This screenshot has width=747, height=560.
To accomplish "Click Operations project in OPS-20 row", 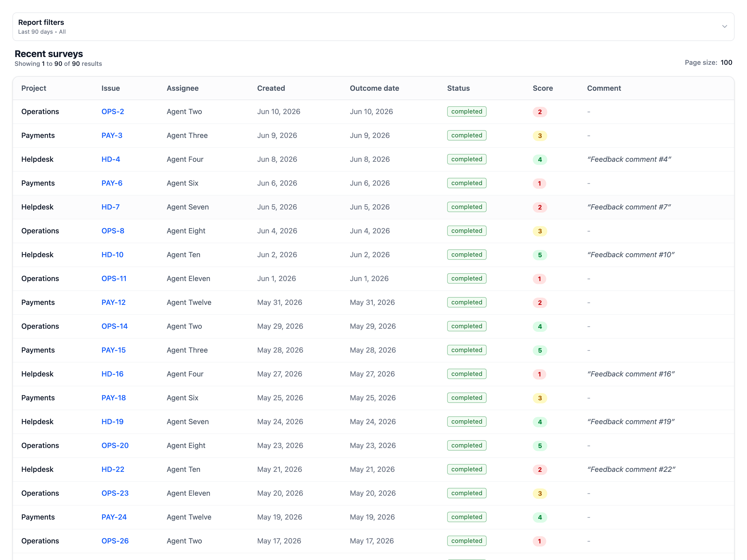I will click(40, 446).
